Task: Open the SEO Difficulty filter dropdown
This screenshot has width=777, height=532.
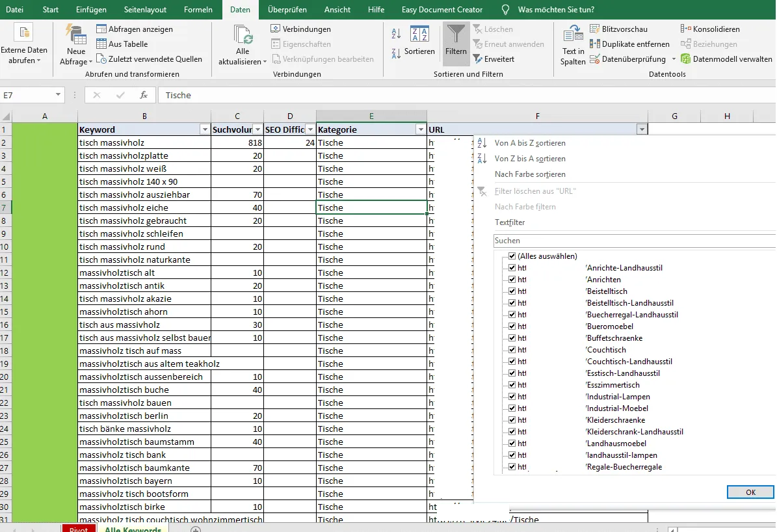Action: coord(310,129)
